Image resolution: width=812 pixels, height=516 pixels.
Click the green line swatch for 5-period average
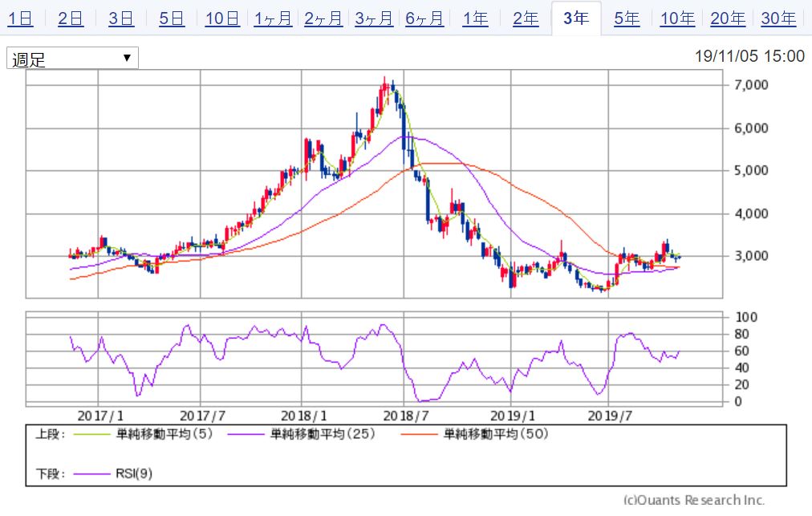coord(91,434)
